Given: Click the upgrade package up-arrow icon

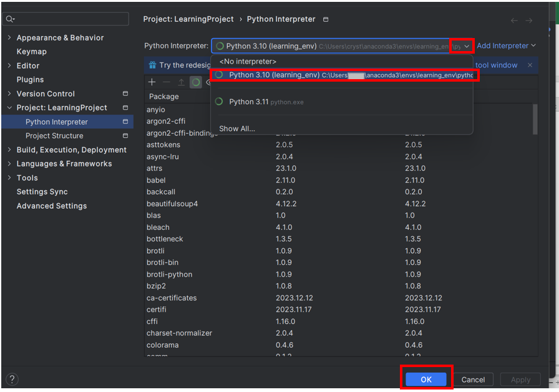Looking at the screenshot, I should [181, 82].
